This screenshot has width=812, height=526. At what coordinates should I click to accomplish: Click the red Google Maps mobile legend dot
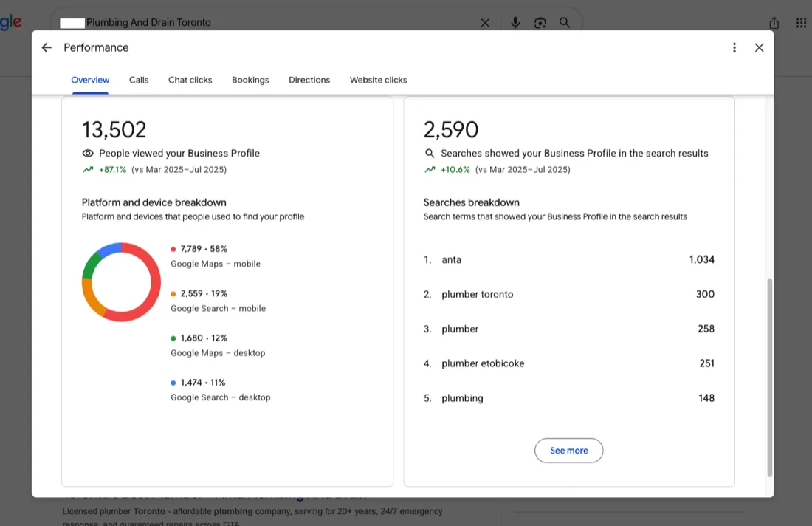click(173, 249)
